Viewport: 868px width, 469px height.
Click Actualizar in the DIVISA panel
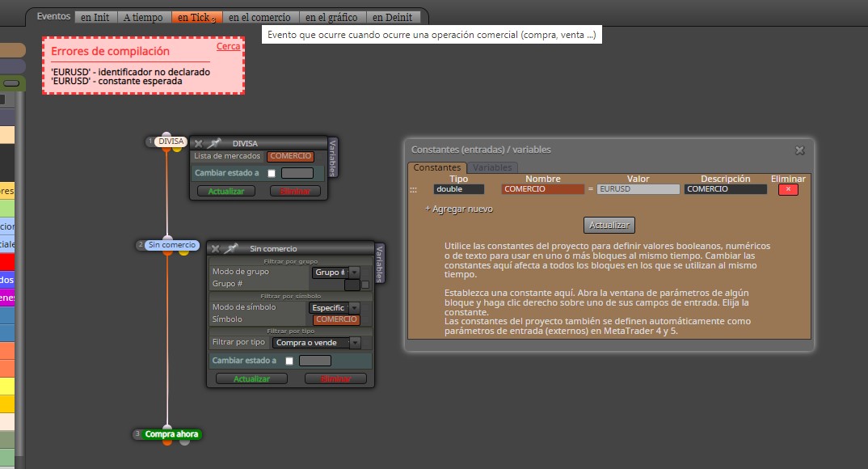pyautogui.click(x=225, y=191)
